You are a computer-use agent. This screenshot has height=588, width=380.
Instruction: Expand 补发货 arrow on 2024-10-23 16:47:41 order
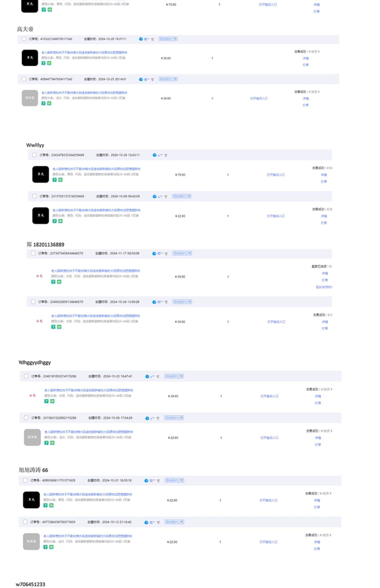[x=331, y=389]
